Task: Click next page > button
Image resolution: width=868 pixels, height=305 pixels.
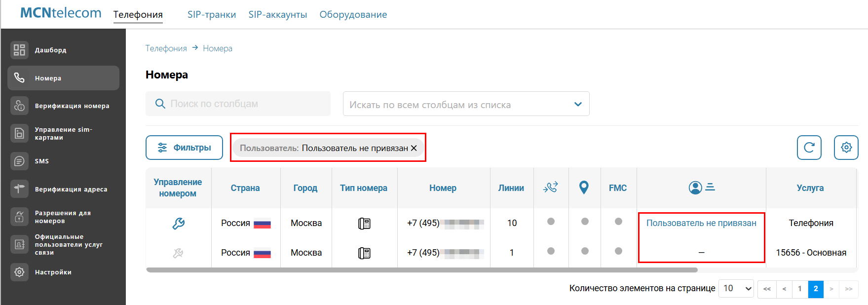Action: tap(831, 289)
